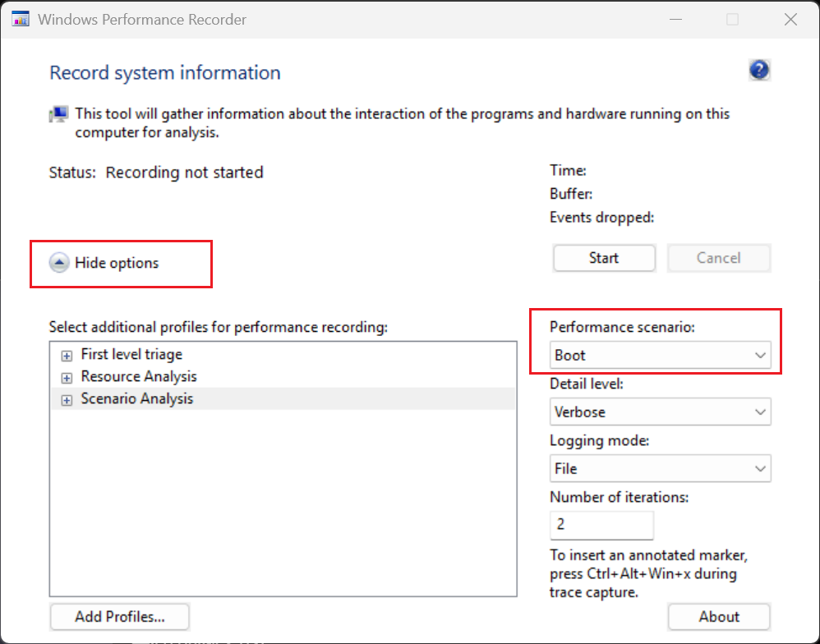
Task: Click the Cancel button
Action: click(719, 258)
